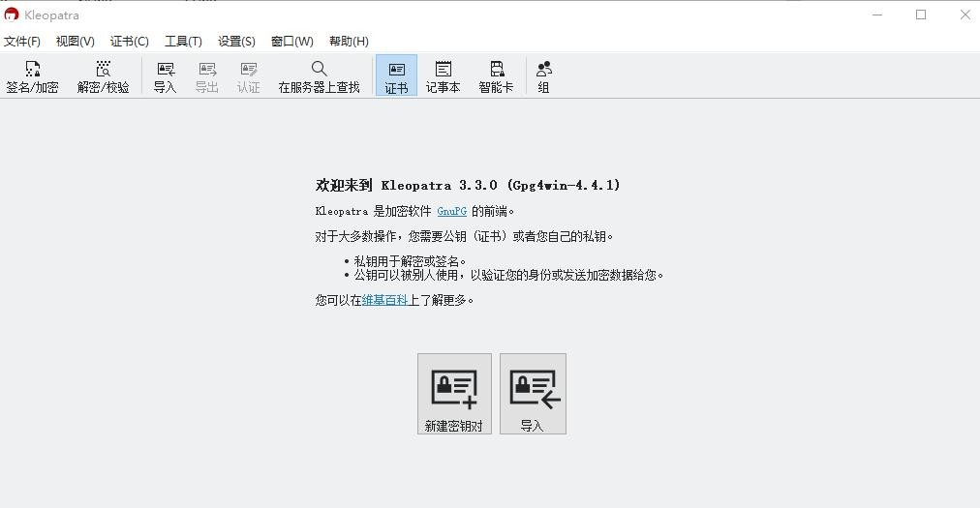Click the line beginning 公钥可以被别人使用

[508, 275]
